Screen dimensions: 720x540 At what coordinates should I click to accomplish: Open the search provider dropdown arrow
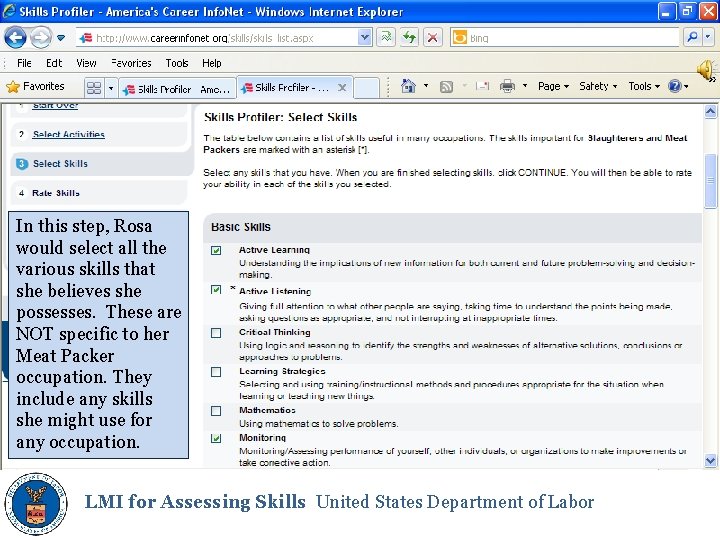708,37
